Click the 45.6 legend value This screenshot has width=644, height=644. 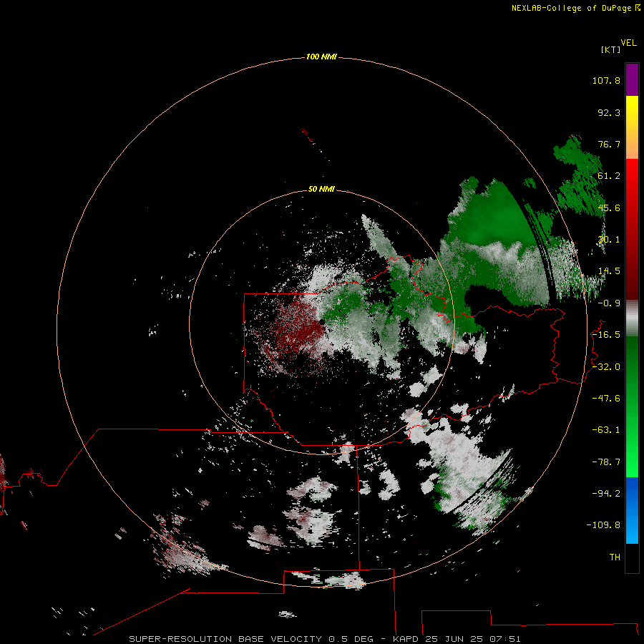click(x=609, y=208)
